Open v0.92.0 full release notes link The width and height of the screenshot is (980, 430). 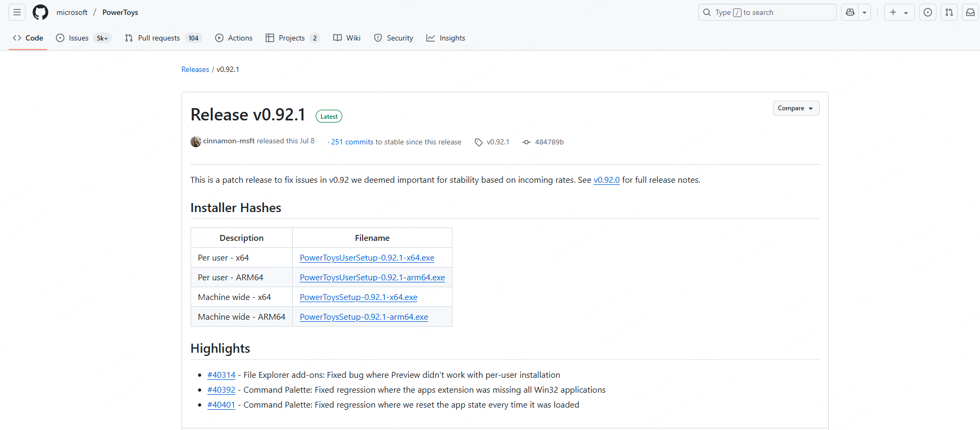pos(606,180)
